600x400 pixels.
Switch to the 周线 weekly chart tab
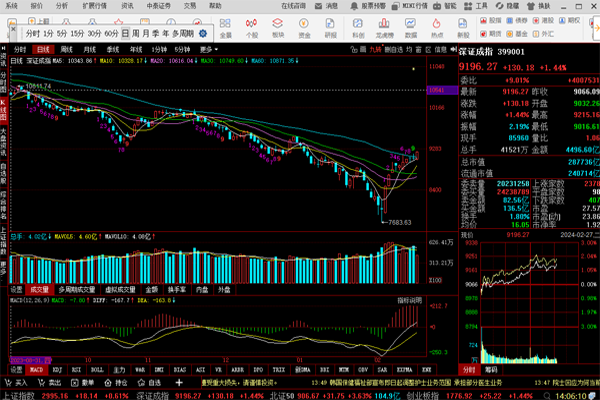[66, 49]
